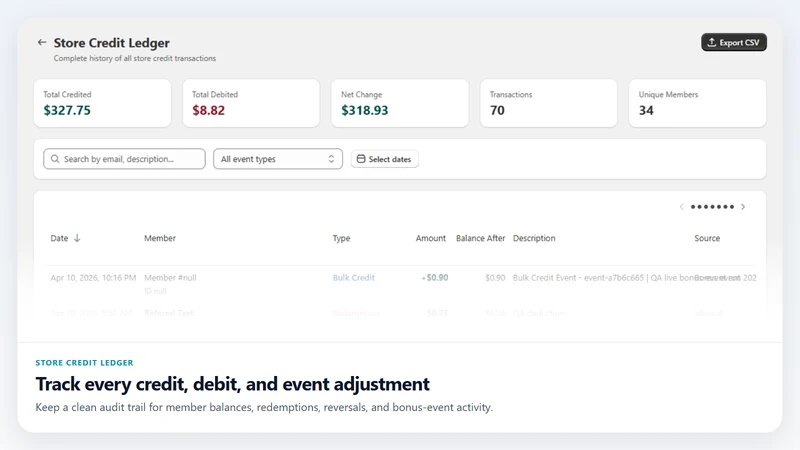Click the upload icon in Export CSV
This screenshot has height=450, width=800.
712,42
